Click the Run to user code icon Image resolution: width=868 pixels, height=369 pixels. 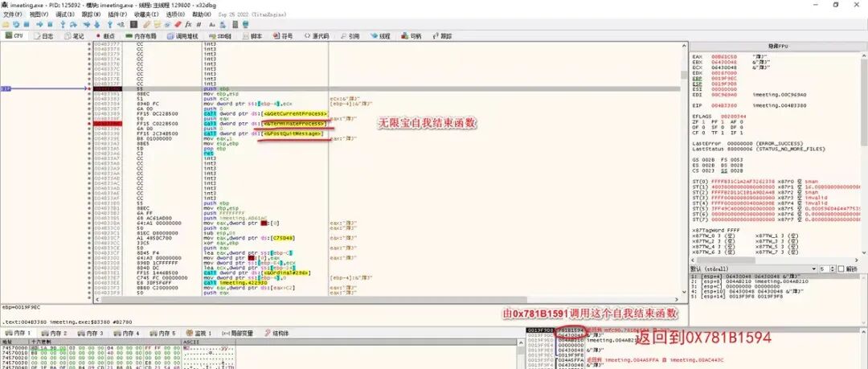[x=121, y=24]
